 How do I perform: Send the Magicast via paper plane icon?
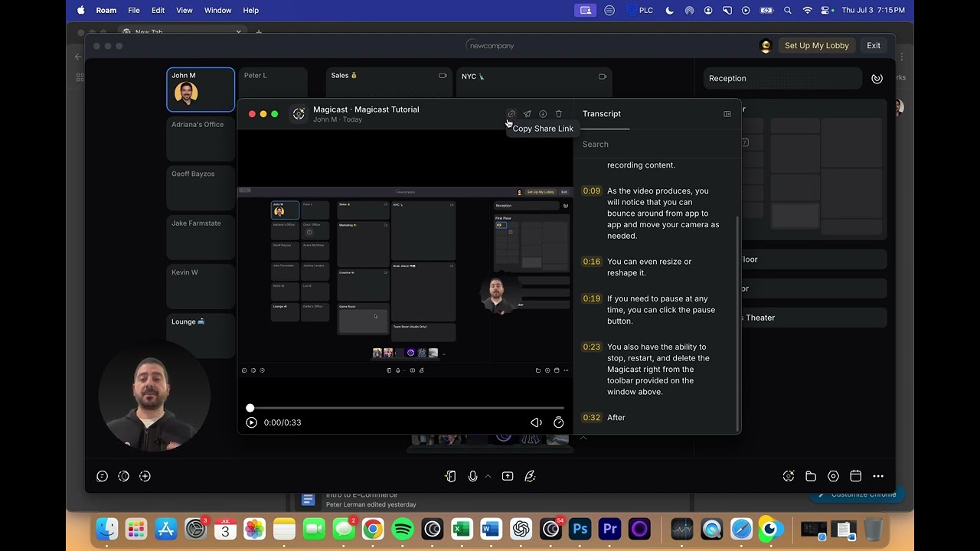click(527, 114)
